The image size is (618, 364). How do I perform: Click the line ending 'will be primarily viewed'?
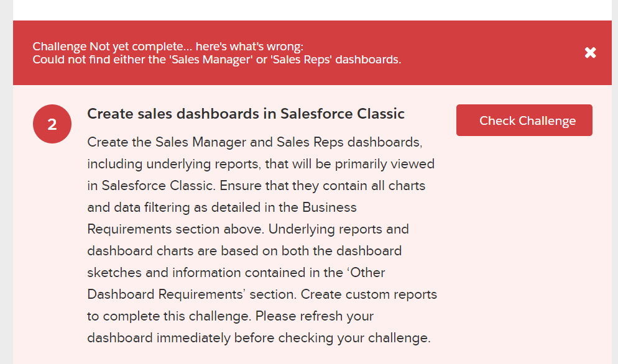tap(261, 164)
